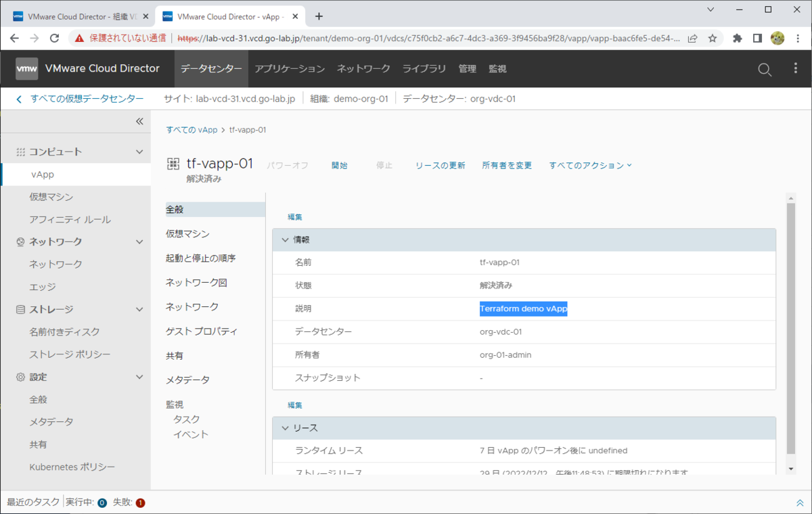Click the vApp icon beside tf-vapp-01 title

pyautogui.click(x=173, y=164)
